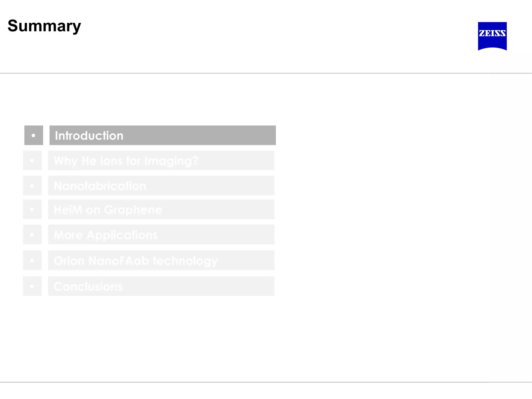Click the word technology in the Orion item

[185, 261]
